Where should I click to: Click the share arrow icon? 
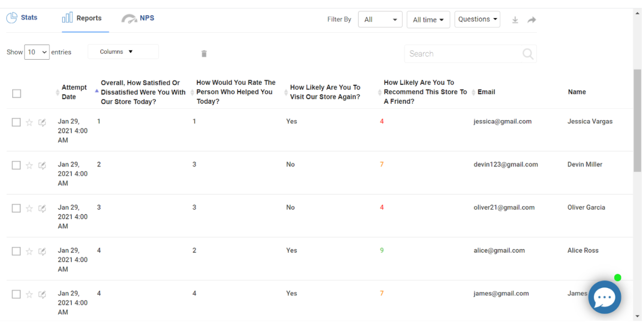531,20
